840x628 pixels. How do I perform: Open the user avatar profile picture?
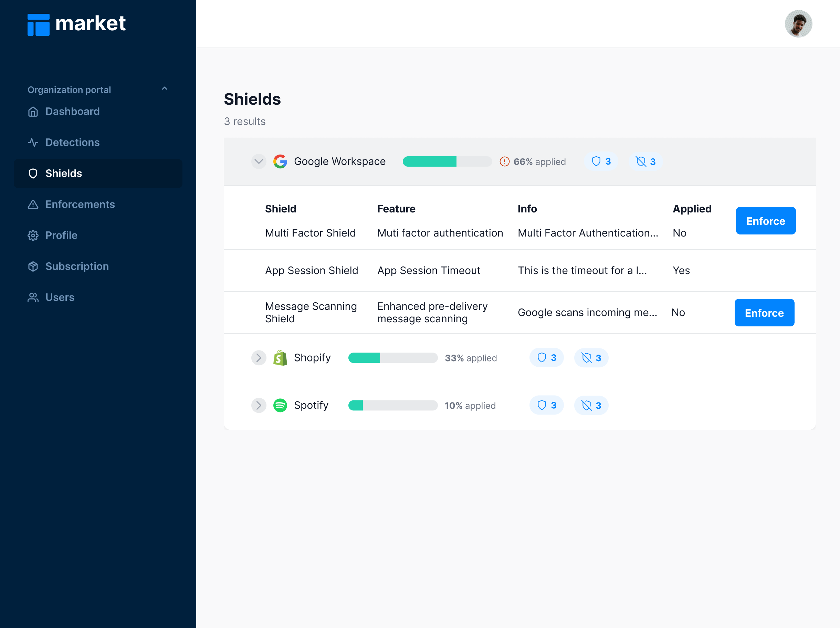click(x=798, y=24)
